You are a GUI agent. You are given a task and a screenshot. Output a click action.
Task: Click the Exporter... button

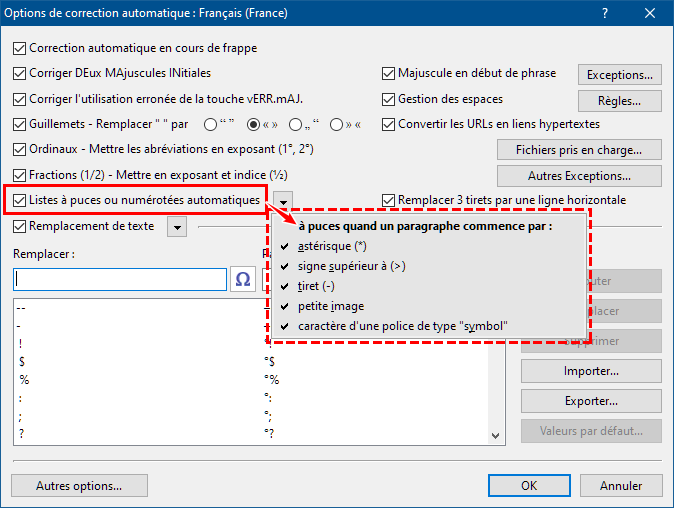[x=591, y=401]
